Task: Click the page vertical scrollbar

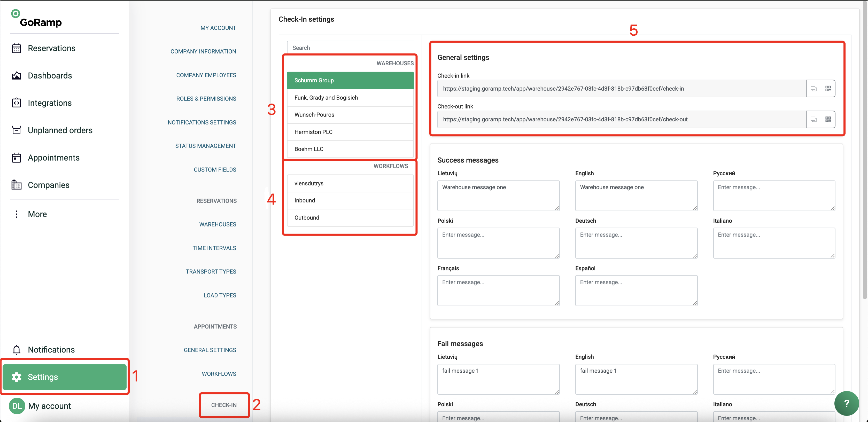Action: click(865, 150)
